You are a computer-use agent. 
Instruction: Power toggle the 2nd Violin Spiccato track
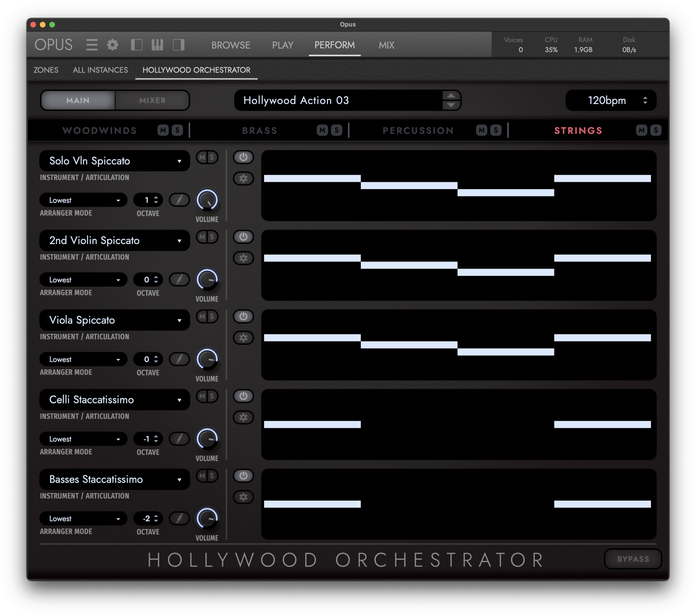(243, 237)
